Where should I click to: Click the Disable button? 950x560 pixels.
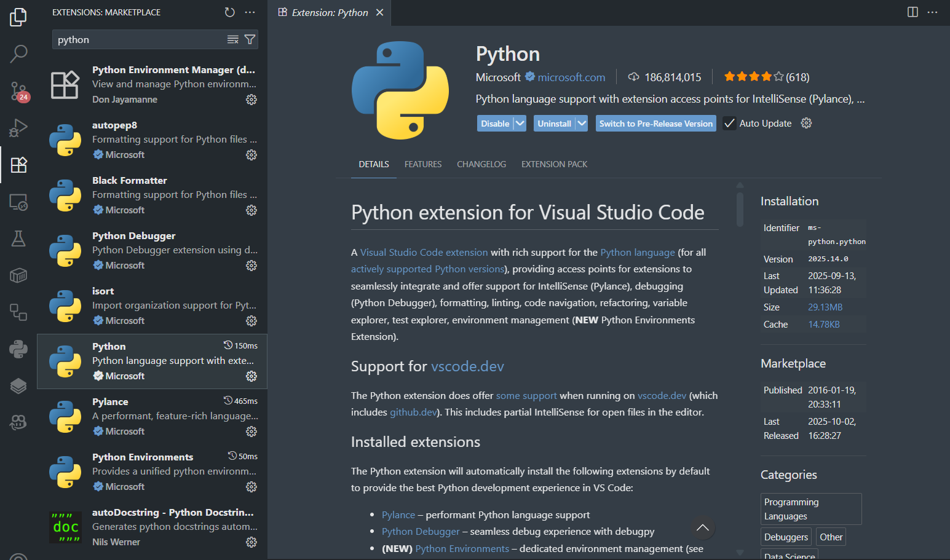[x=495, y=124]
